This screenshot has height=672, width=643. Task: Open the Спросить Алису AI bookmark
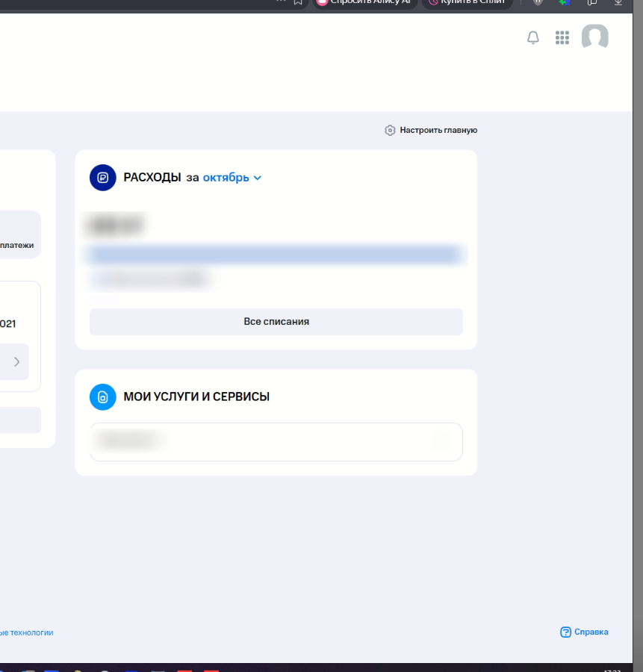coord(364,2)
